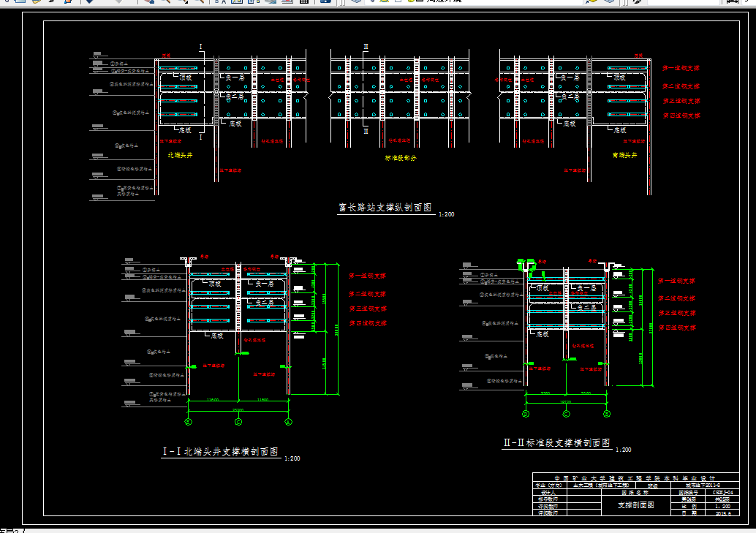Click 第四道钢支撑 beside the Ⅰ-Ⅰ cross section
Screen dimensions: 756x533
[368, 323]
